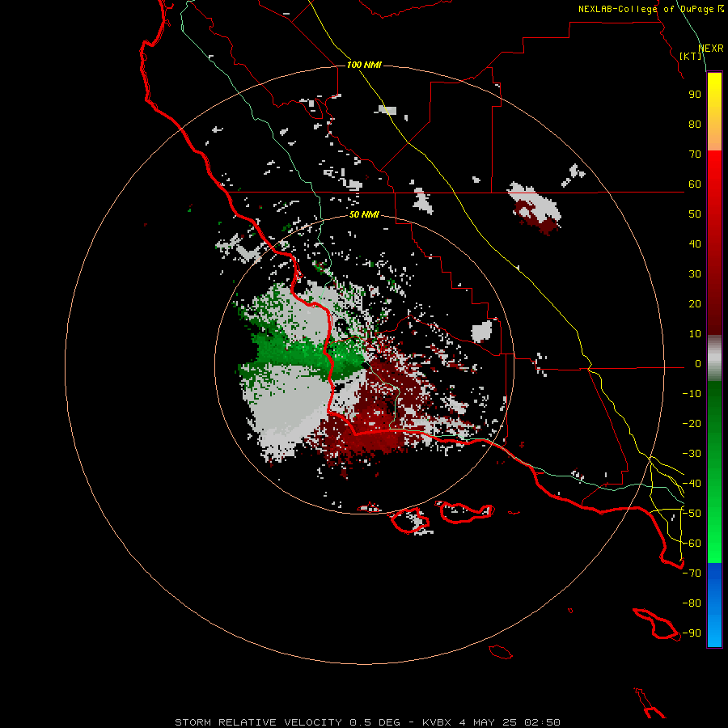Viewport: 728px width, 728px height.
Task: Click the -60 value on velocity scale
Action: [x=692, y=544]
